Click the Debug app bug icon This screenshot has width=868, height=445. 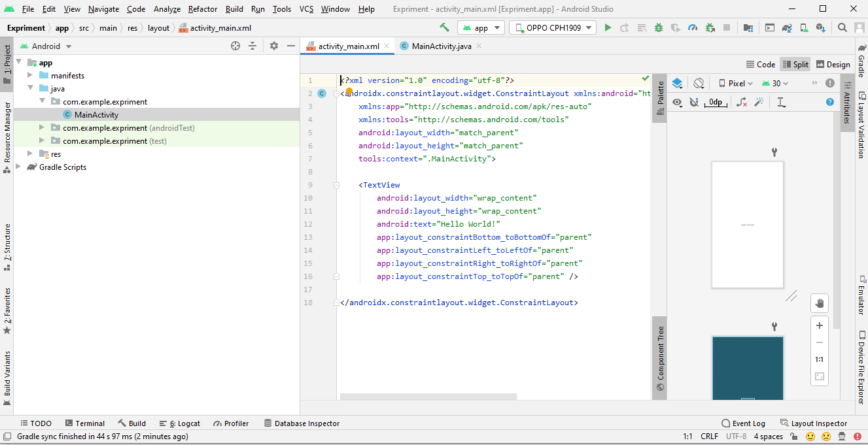659,28
